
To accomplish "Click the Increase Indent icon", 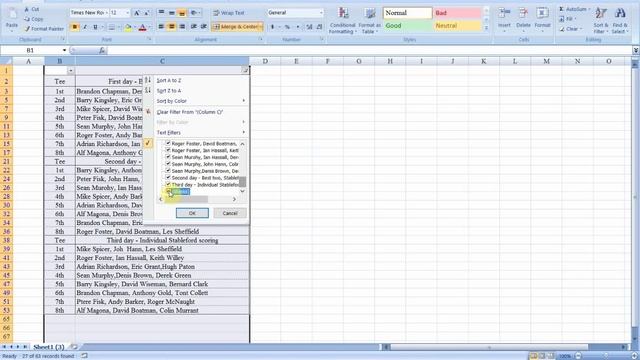I will (203, 27).
